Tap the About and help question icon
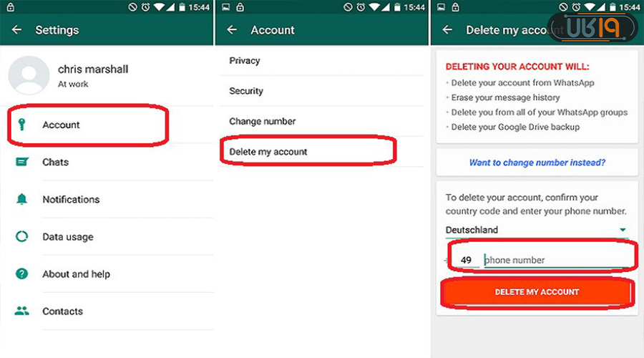This screenshot has height=358, width=644. (x=21, y=274)
